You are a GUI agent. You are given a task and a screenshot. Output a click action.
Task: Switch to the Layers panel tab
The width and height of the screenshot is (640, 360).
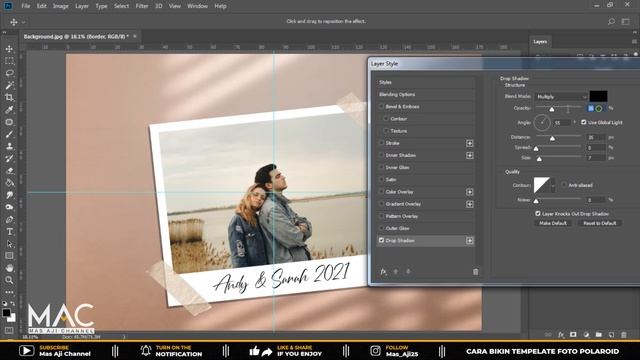point(540,42)
